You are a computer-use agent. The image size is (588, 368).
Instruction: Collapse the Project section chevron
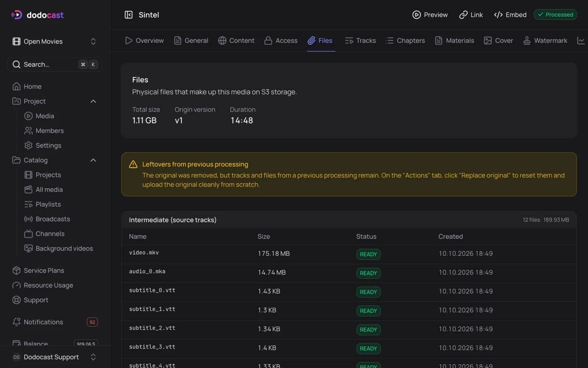[x=93, y=101]
